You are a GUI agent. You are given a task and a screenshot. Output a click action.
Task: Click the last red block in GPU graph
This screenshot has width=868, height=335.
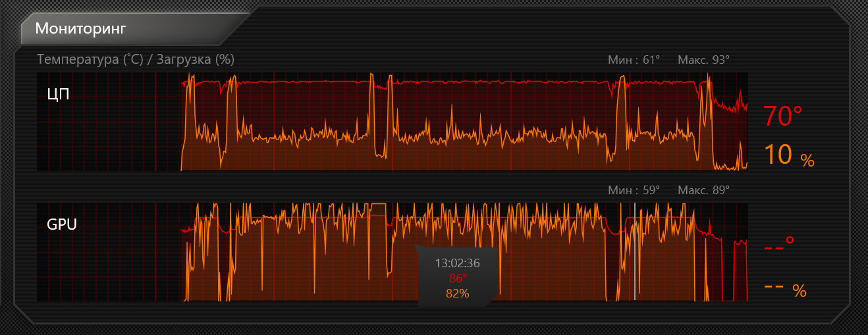point(741,271)
